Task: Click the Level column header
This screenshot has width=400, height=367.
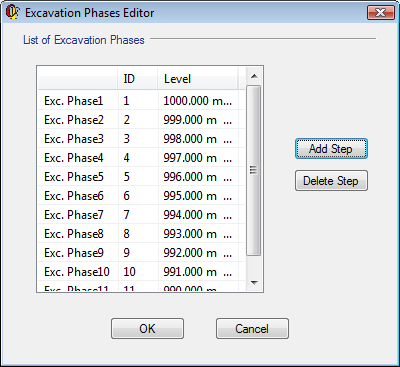Action: (x=198, y=79)
